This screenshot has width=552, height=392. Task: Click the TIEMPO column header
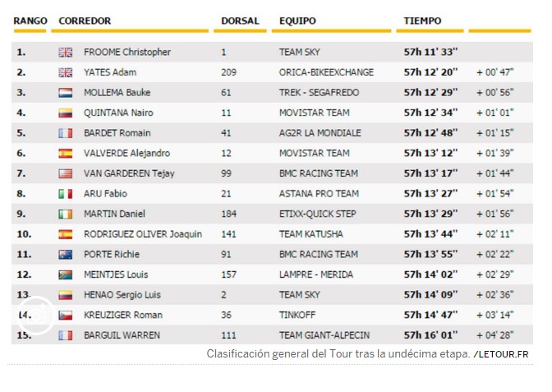click(423, 21)
